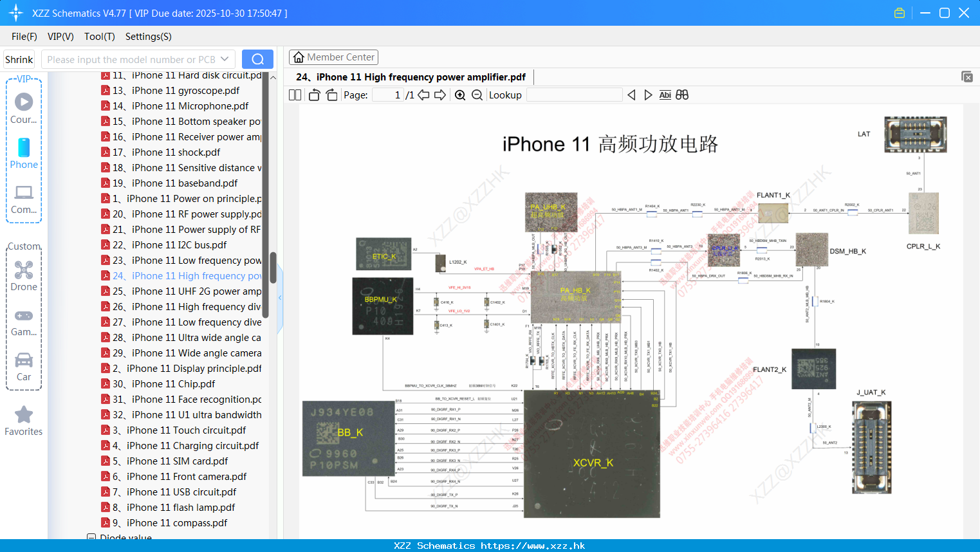Rotate page counterclockwise icon
Viewport: 980px width, 552px height.
314,95
